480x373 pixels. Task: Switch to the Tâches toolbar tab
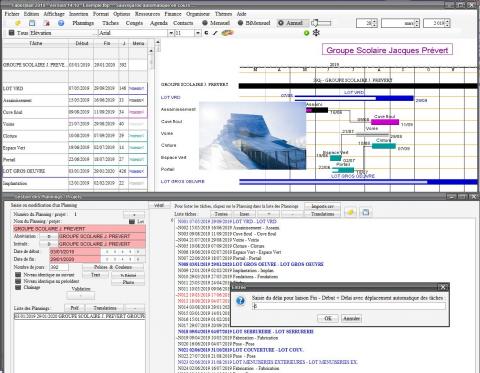tap(110, 23)
